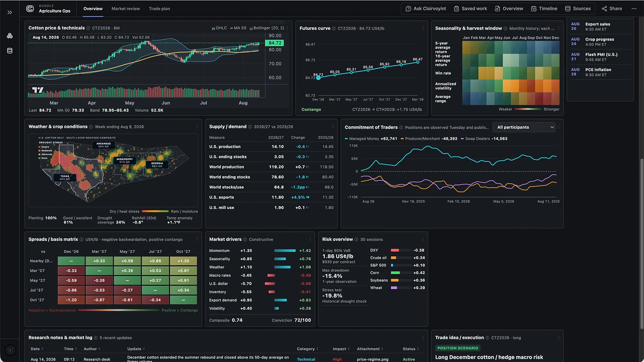Click the 84.72 current price tag on chart
The image size is (644, 362).
pyautogui.click(x=275, y=43)
